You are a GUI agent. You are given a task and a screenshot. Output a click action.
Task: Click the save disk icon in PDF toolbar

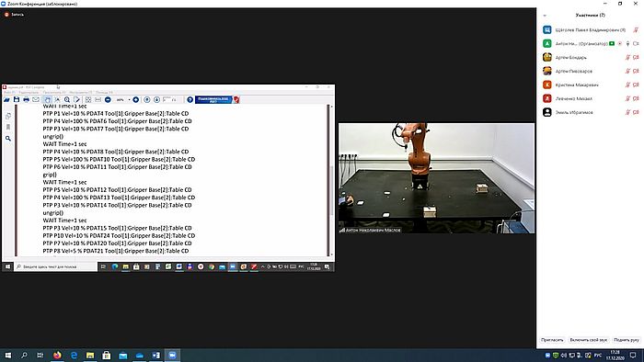pyautogui.click(x=17, y=99)
